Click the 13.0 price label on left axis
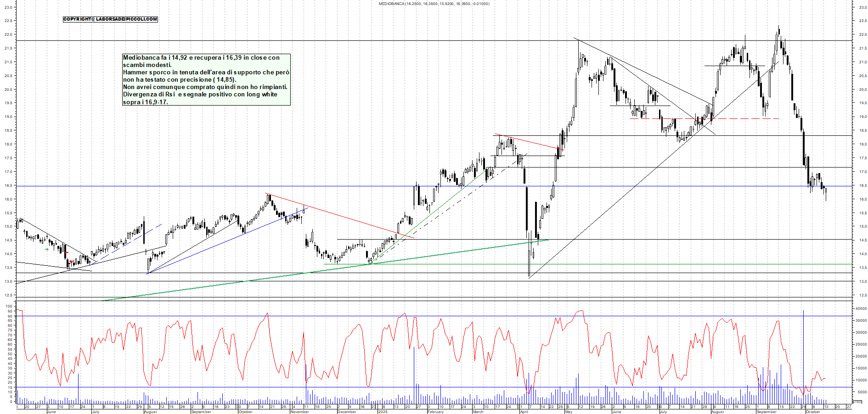 9,282
